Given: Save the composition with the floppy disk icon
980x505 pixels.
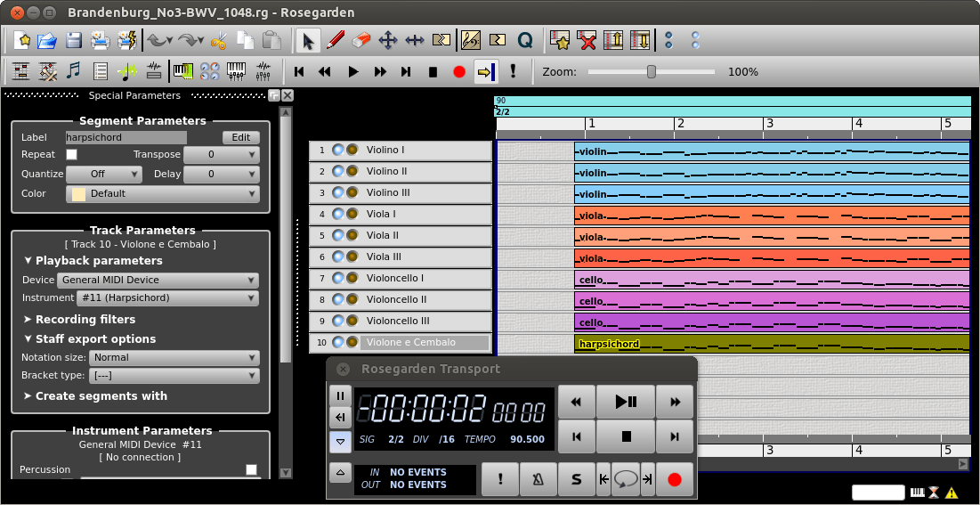Looking at the screenshot, I should coord(75,41).
